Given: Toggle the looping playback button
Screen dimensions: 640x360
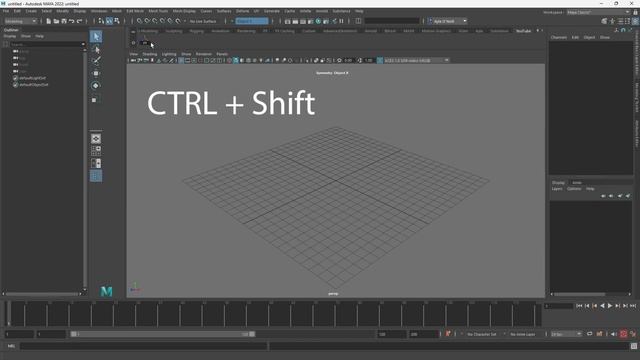Looking at the screenshot, I should [x=589, y=334].
